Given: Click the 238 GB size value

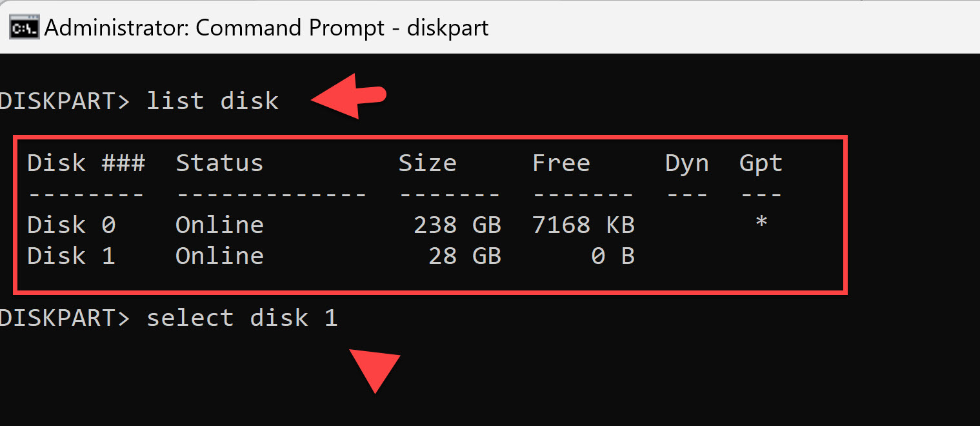Looking at the screenshot, I should click(458, 224).
